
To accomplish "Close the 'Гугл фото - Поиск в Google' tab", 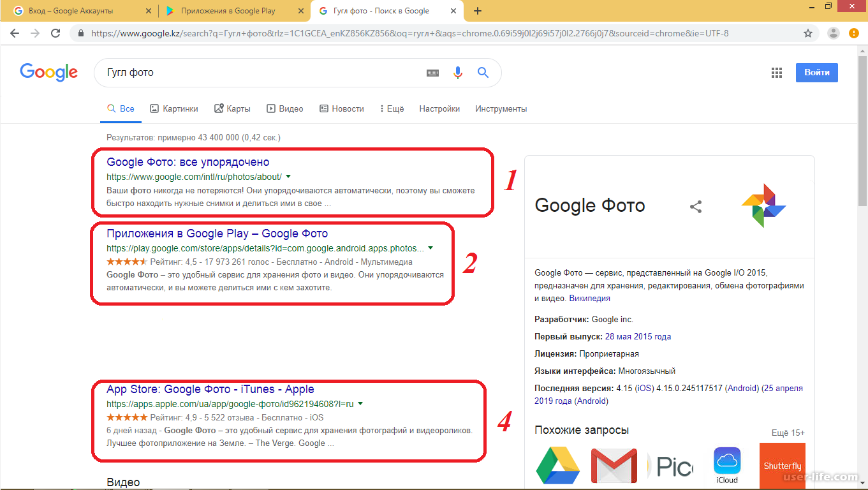I will click(455, 11).
